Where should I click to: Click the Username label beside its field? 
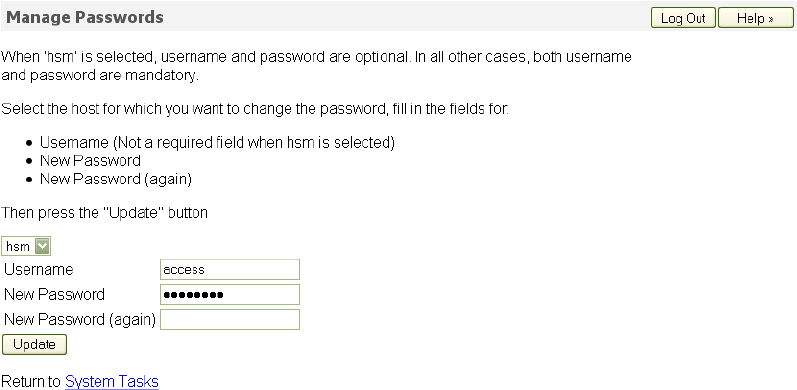[39, 269]
